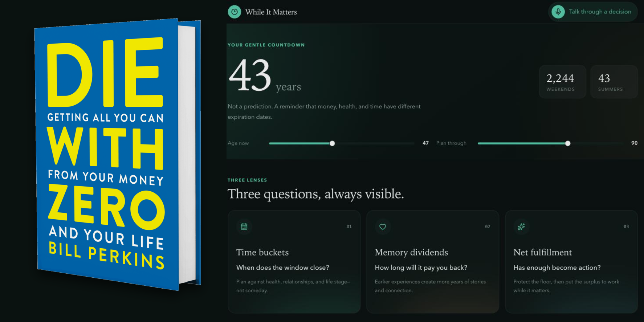Click 'When does the window close?' text

tap(283, 268)
